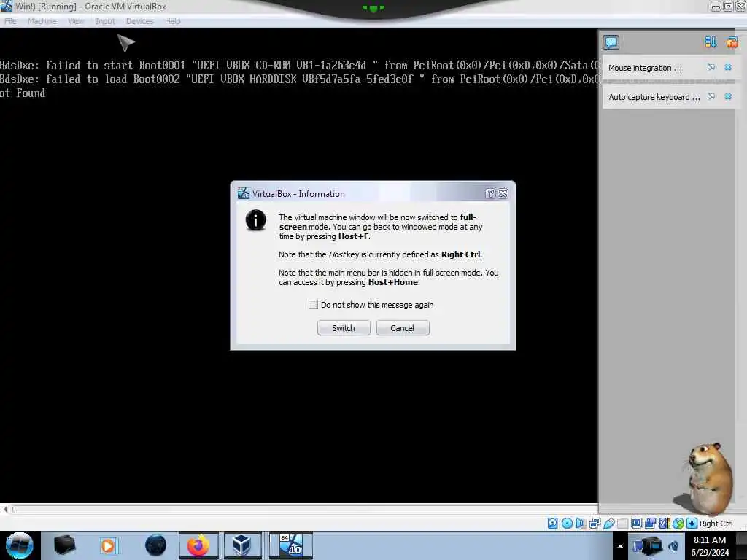Switch to the running VM taskbar button
Image resolution: width=747 pixels, height=560 pixels.
point(290,545)
